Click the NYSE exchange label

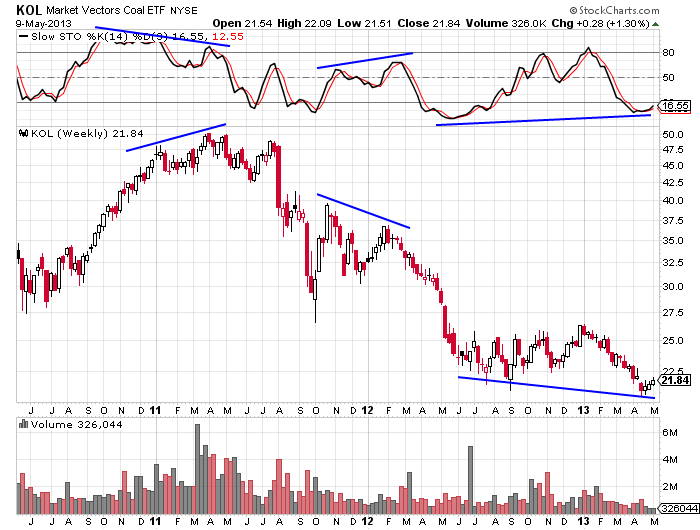coord(184,11)
